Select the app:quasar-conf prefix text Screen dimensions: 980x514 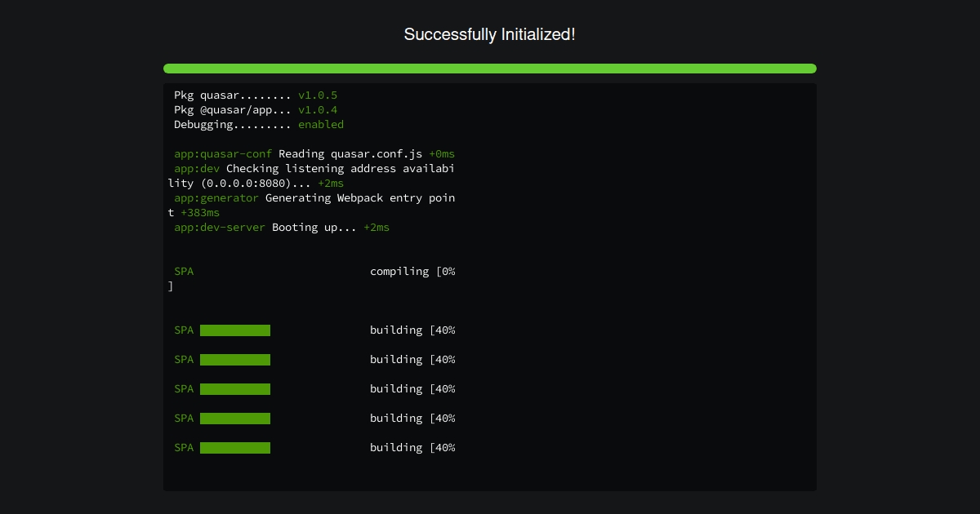coord(222,153)
